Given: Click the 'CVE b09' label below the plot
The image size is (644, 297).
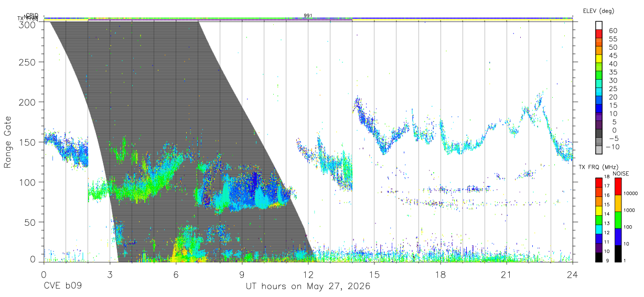Looking at the screenshot, I should point(62,287).
